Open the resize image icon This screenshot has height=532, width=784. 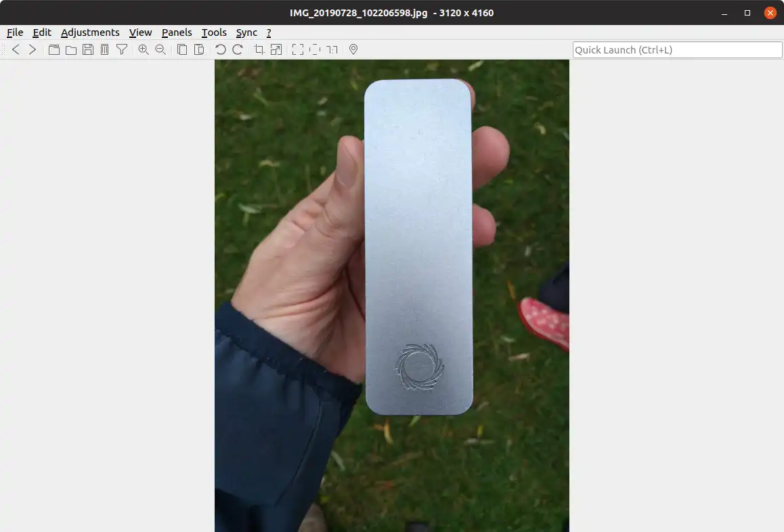click(276, 49)
